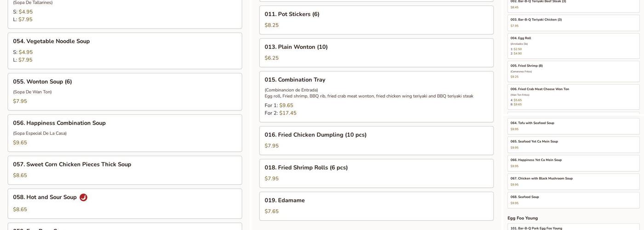Click 003. Bar-B-Q Teriyaki Chicken in right panel
This screenshot has width=644, height=230.
coord(573,23)
